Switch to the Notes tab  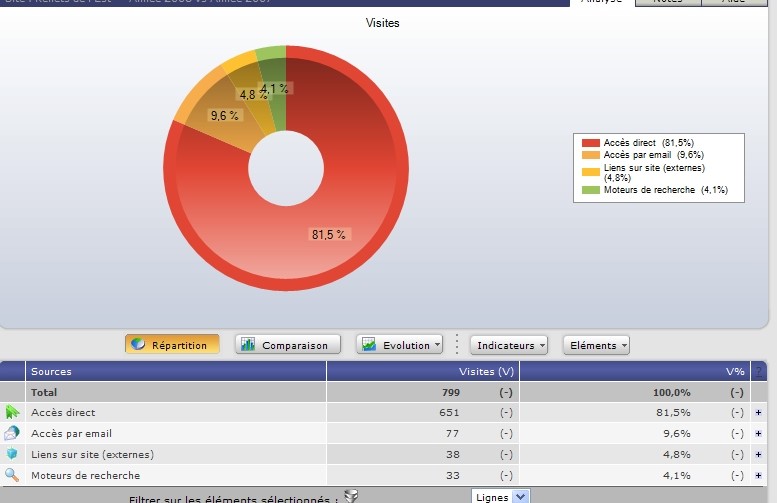tap(667, 2)
